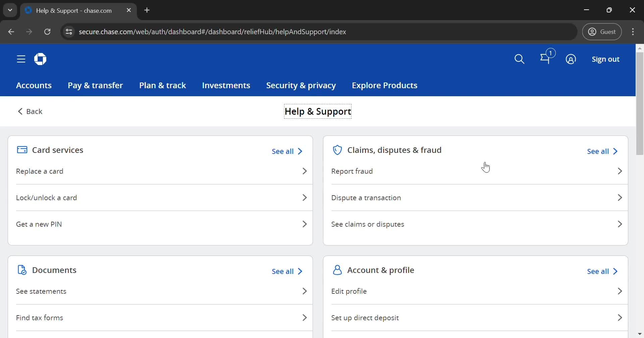Open the search magnifier icon
The image size is (644, 338).
click(x=519, y=59)
